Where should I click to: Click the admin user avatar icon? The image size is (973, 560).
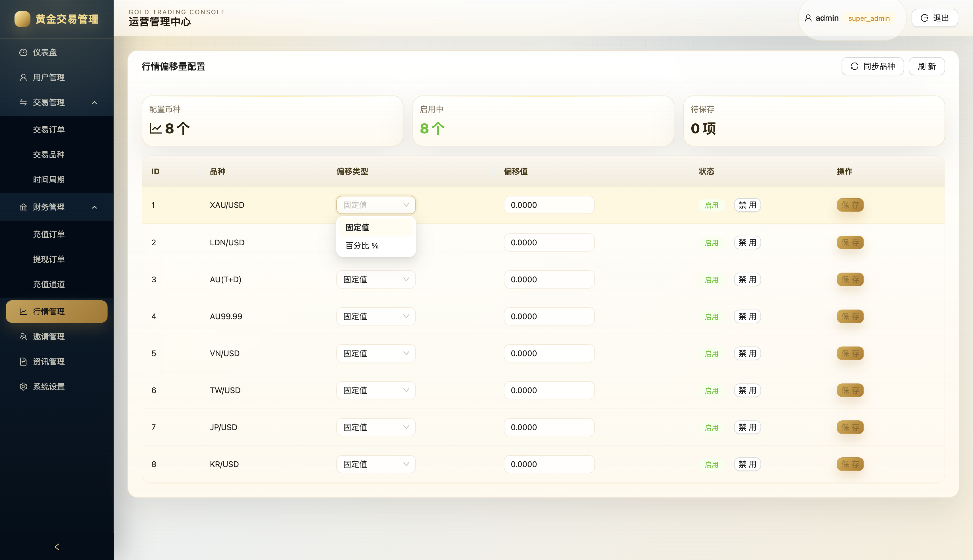pyautogui.click(x=808, y=18)
